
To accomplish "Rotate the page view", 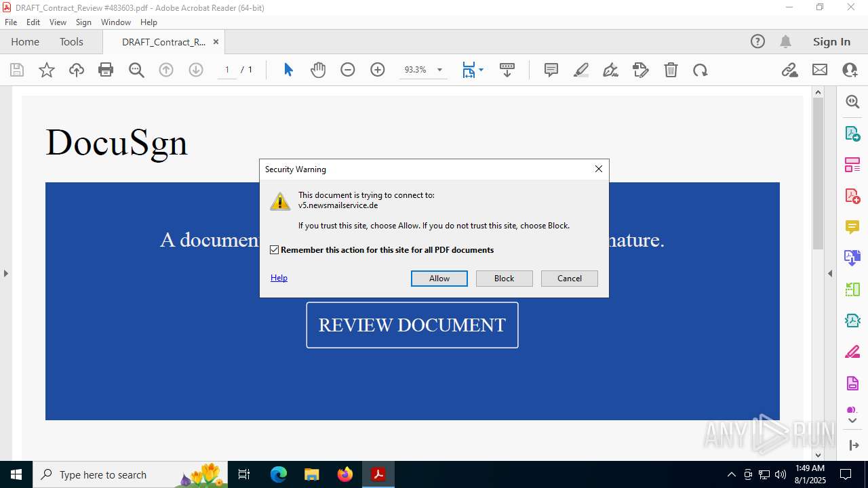I will 701,70.
